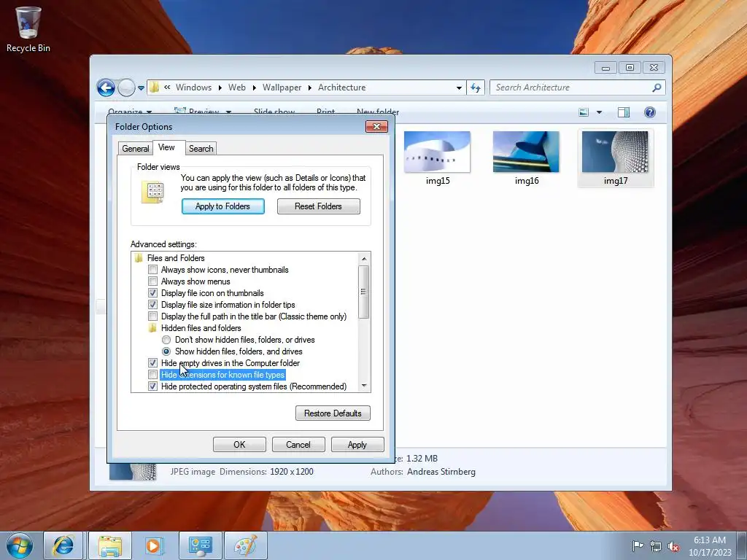Switch to the Search tab
747x560 pixels.
click(x=201, y=149)
